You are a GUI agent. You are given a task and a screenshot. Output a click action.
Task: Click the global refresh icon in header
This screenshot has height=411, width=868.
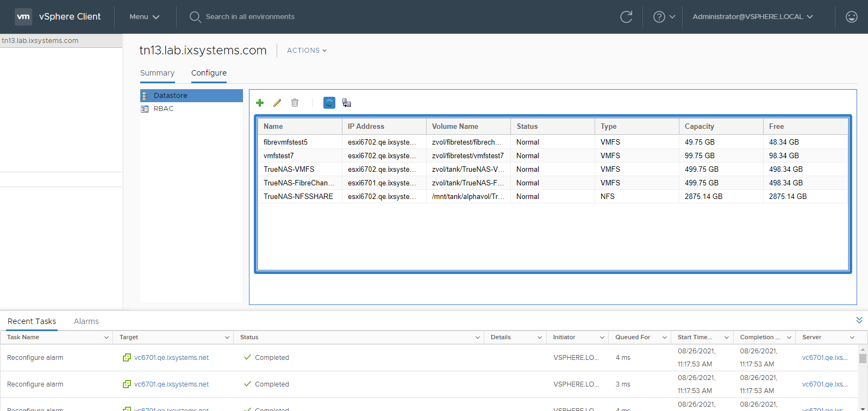coord(626,17)
